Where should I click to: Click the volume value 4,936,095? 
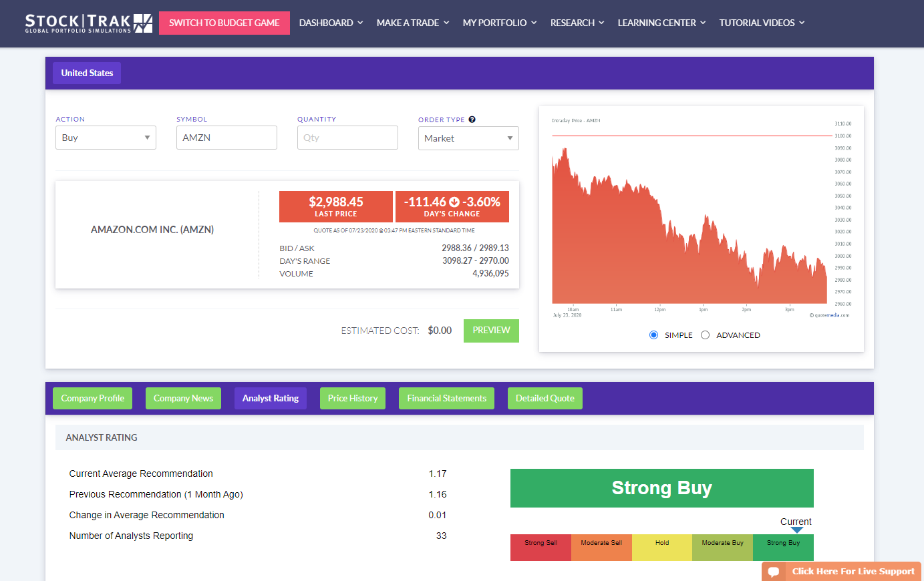[x=490, y=274]
